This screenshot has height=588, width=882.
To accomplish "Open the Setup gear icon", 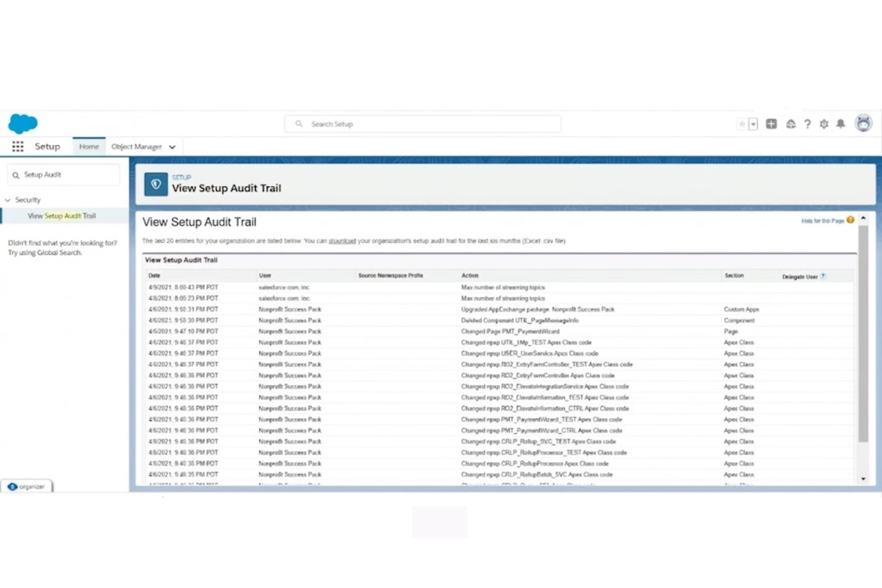I will [824, 124].
